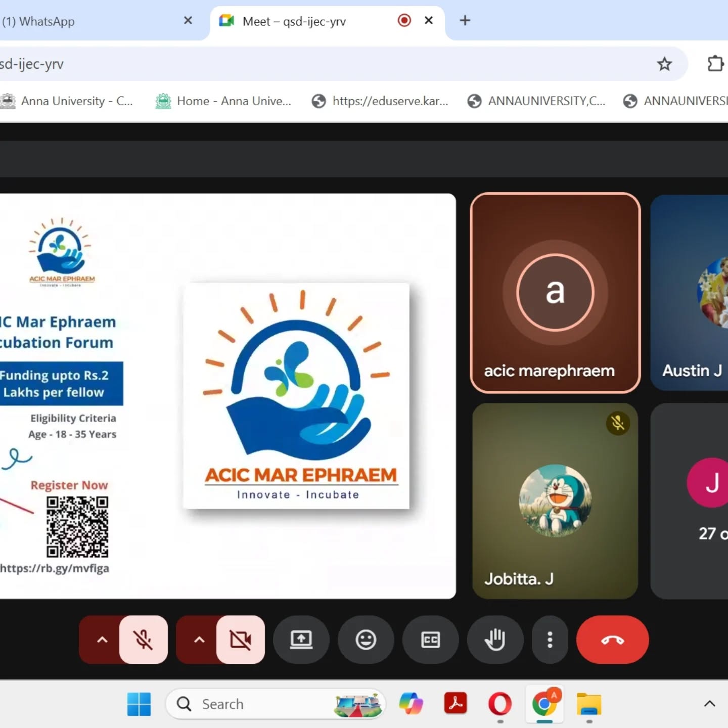The height and width of the screenshot is (728, 728).
Task: Click the muted mic icon on Jobitta's tile
Action: tap(618, 423)
